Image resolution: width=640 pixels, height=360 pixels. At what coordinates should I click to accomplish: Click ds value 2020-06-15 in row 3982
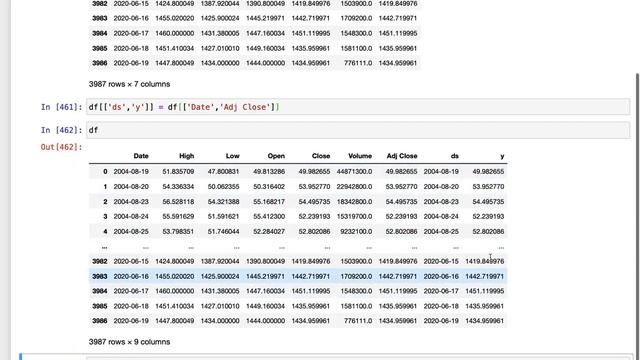[x=441, y=261]
